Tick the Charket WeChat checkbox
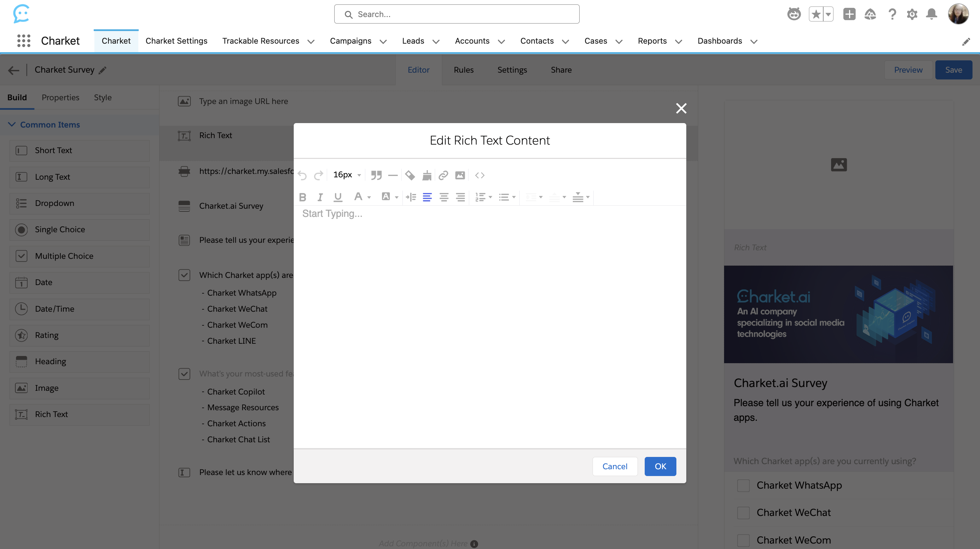 tap(743, 513)
